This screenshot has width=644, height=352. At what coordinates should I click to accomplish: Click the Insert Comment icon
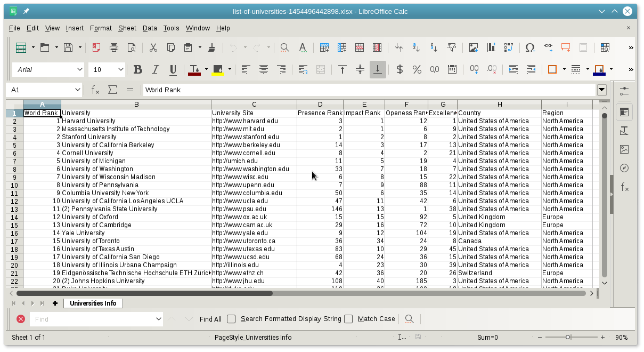566,47
